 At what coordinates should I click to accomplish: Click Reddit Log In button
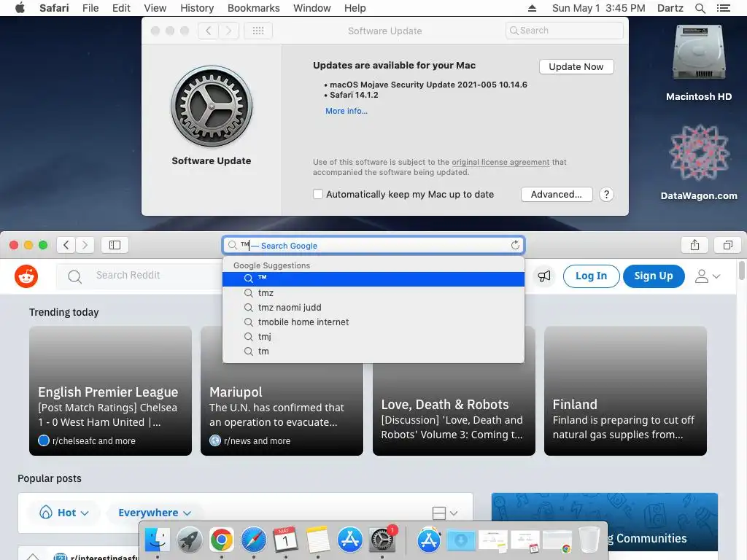(591, 276)
